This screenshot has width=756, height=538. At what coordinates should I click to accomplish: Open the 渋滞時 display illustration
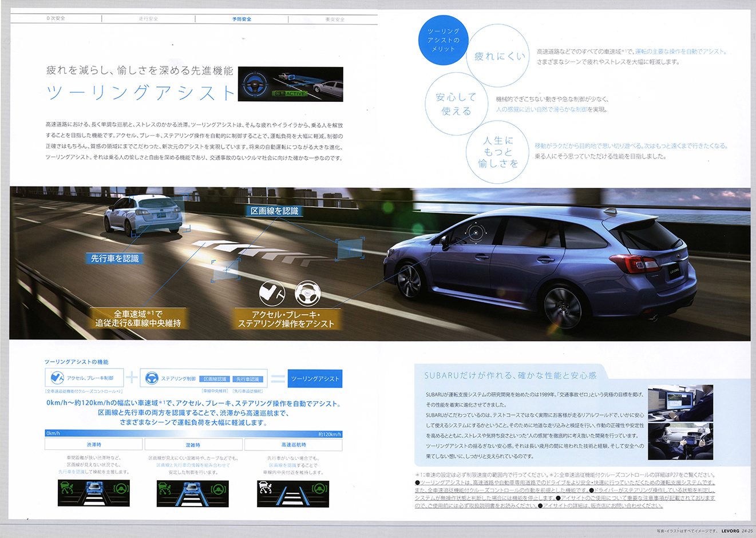pos(94,493)
